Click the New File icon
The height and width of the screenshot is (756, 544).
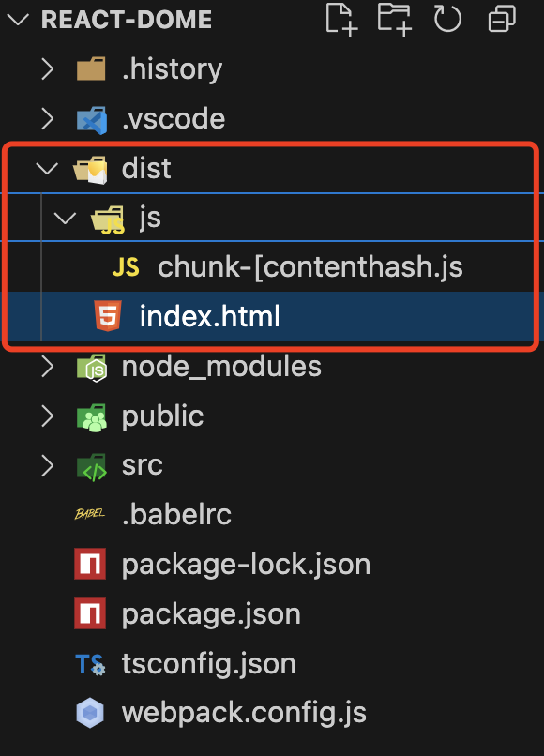pos(340,20)
